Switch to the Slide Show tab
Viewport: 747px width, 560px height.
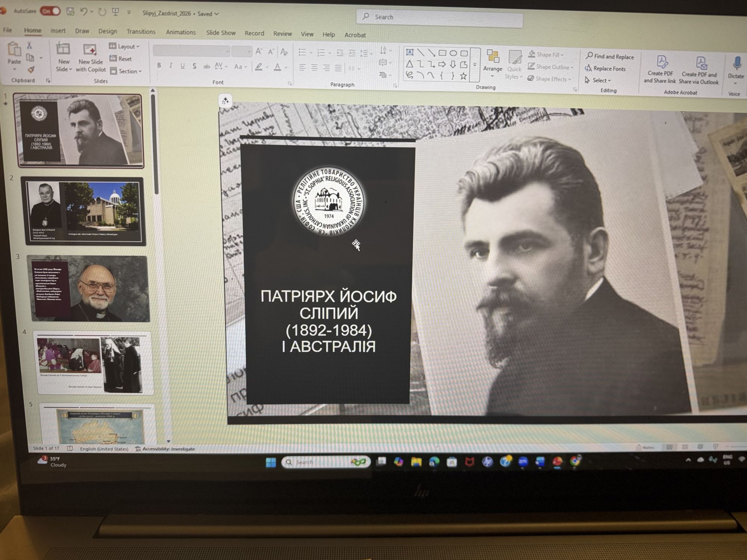(221, 33)
